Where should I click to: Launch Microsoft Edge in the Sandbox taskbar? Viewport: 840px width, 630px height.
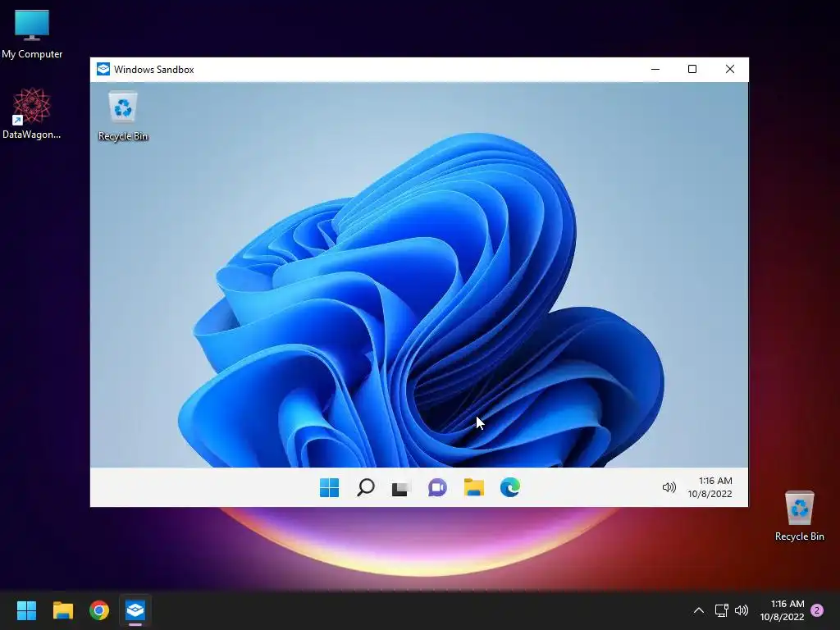[x=509, y=487]
